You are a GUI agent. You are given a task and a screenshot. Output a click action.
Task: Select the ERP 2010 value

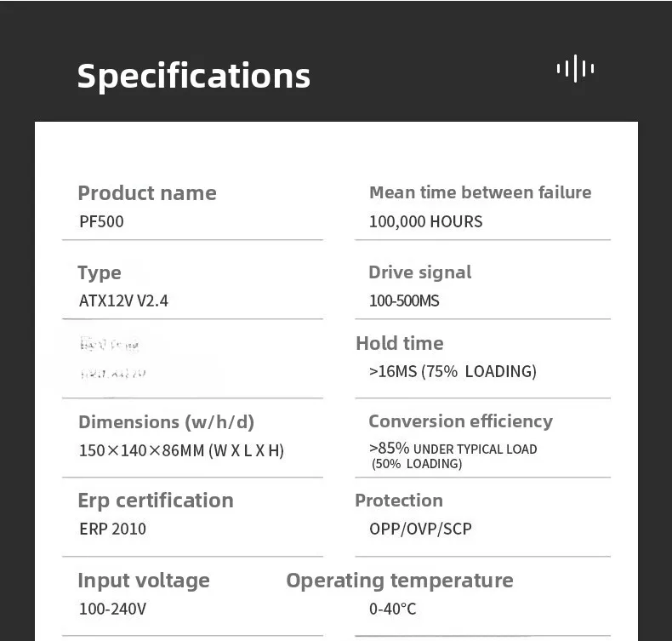[112, 529]
